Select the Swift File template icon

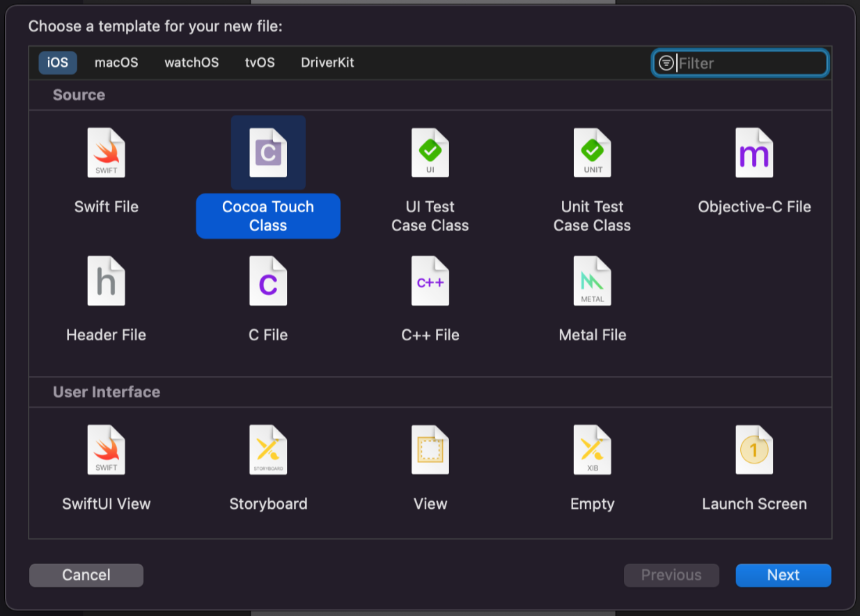pos(106,152)
